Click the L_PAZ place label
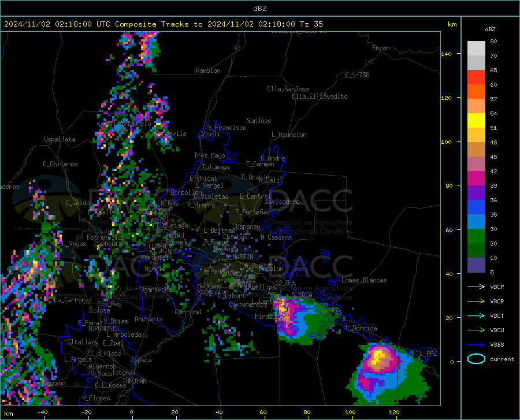Screen dimensions: 520x420 pos(428,354)
